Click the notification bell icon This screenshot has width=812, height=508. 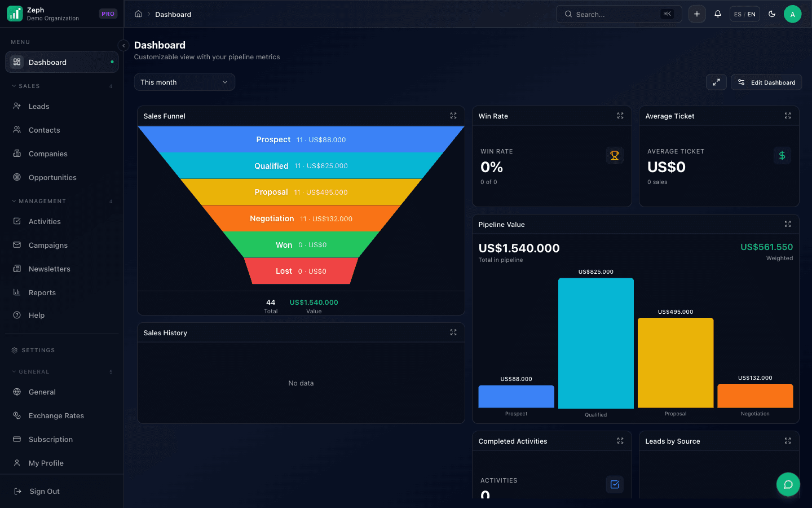point(717,14)
